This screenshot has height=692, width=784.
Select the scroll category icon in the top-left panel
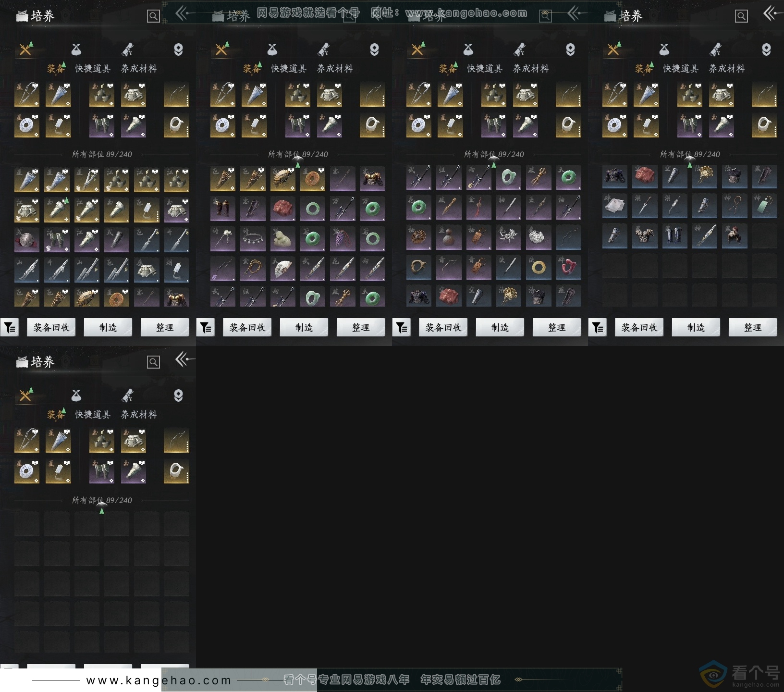coord(127,49)
